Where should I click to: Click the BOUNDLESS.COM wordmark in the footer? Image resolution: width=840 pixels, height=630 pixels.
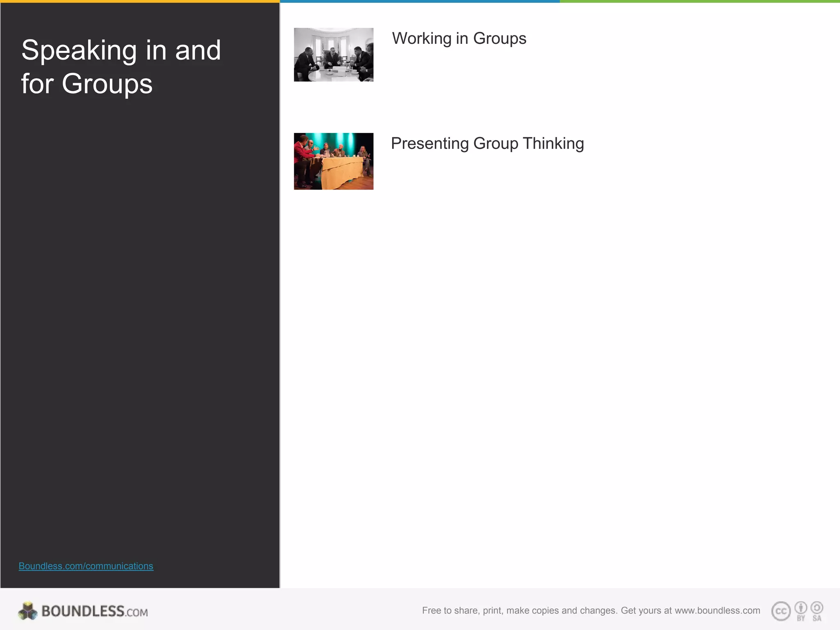(x=95, y=612)
